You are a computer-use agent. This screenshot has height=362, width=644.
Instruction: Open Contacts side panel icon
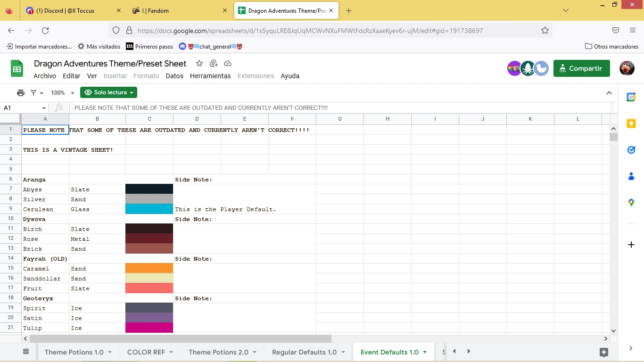(x=631, y=176)
